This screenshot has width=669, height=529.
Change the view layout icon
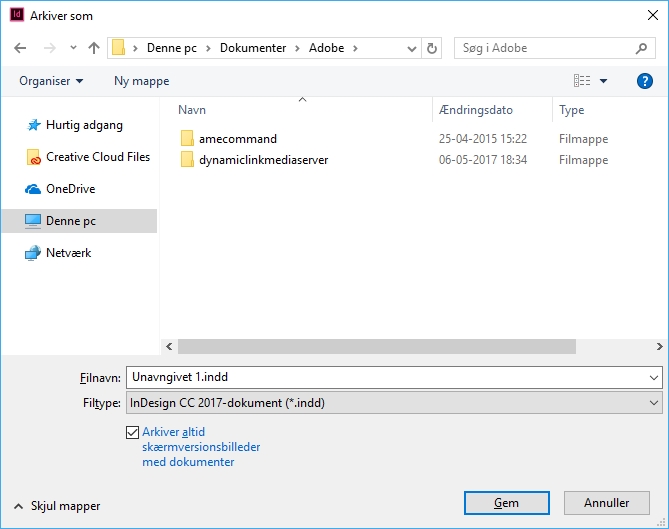tap(582, 81)
